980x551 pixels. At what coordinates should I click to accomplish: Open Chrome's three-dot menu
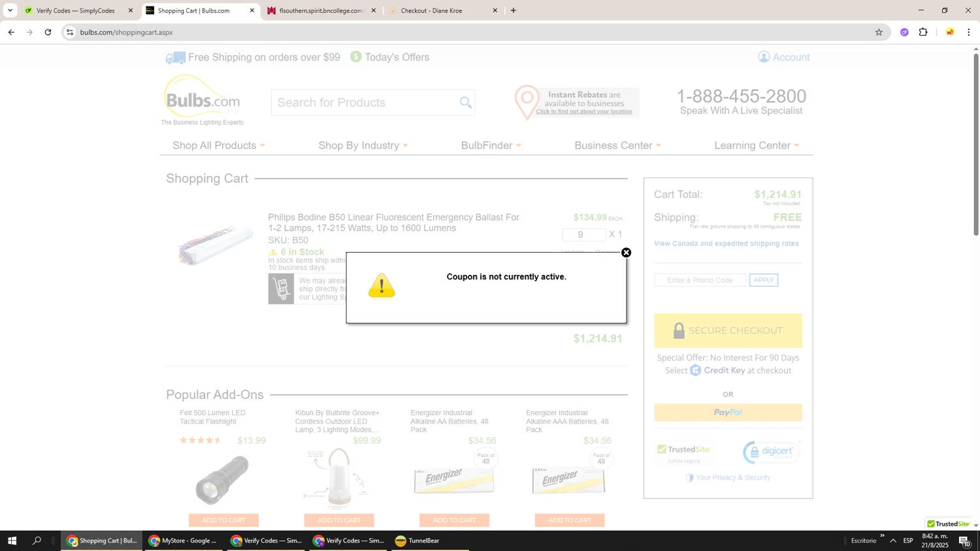(x=969, y=32)
